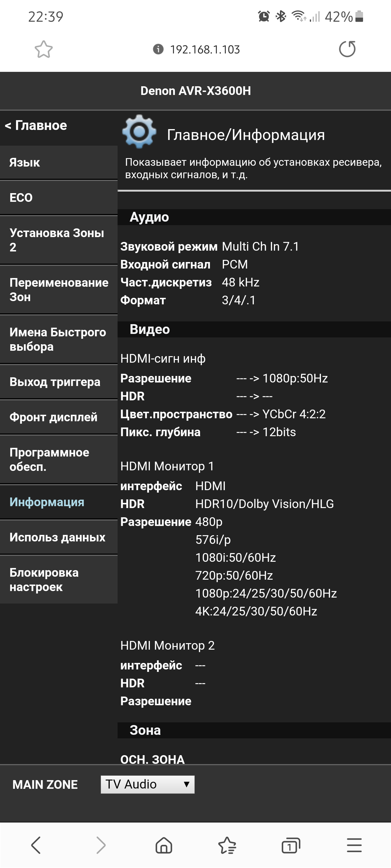Select the ECO menu item
The image size is (391, 868).
[x=59, y=197]
